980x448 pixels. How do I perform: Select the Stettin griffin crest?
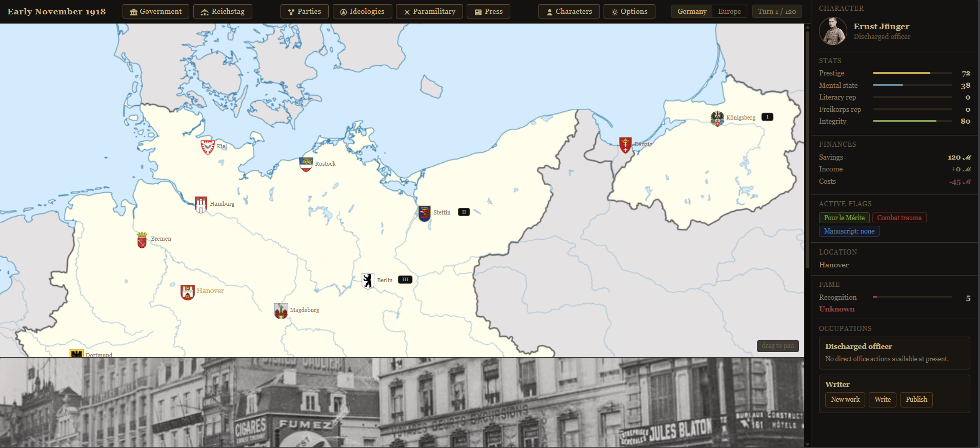click(x=424, y=213)
